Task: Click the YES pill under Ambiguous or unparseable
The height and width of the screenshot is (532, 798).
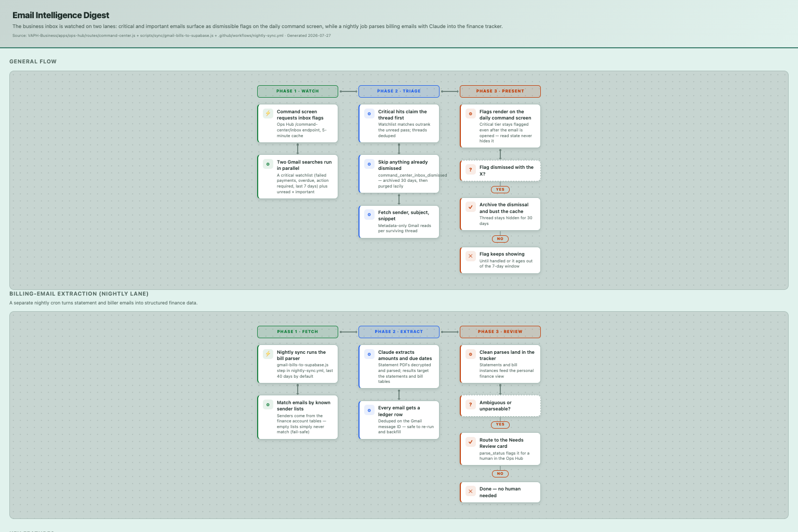Action: (500, 424)
